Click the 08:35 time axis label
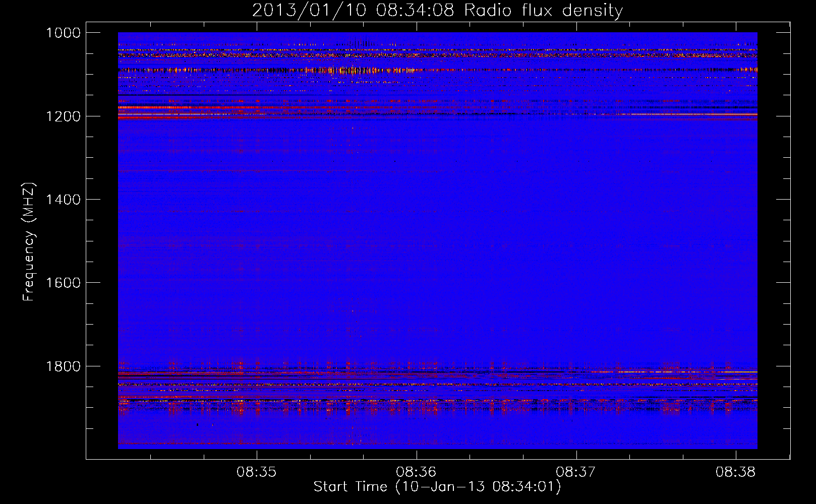The image size is (816, 504). tap(257, 472)
